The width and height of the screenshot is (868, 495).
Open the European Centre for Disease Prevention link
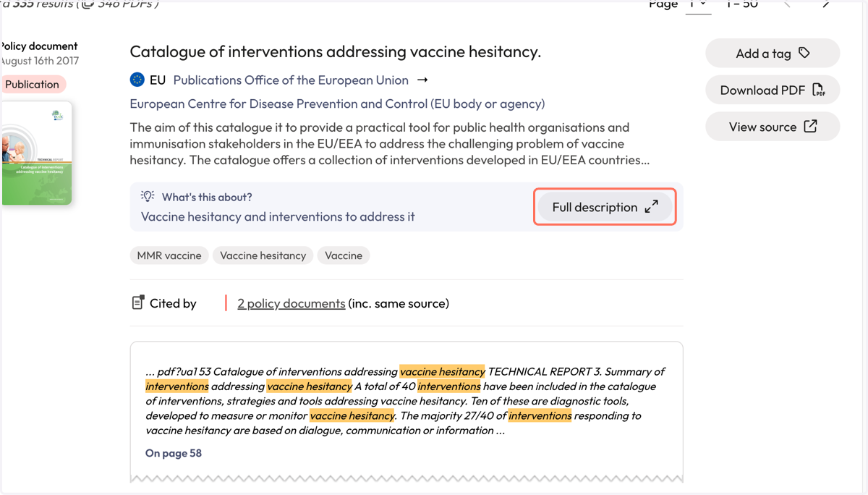pos(337,103)
